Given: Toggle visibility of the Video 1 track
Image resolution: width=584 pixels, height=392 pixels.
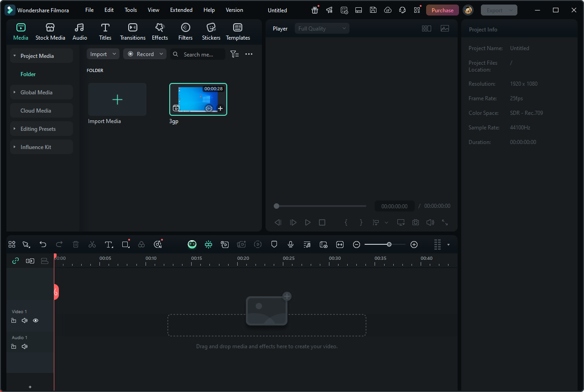Looking at the screenshot, I should coord(35,320).
